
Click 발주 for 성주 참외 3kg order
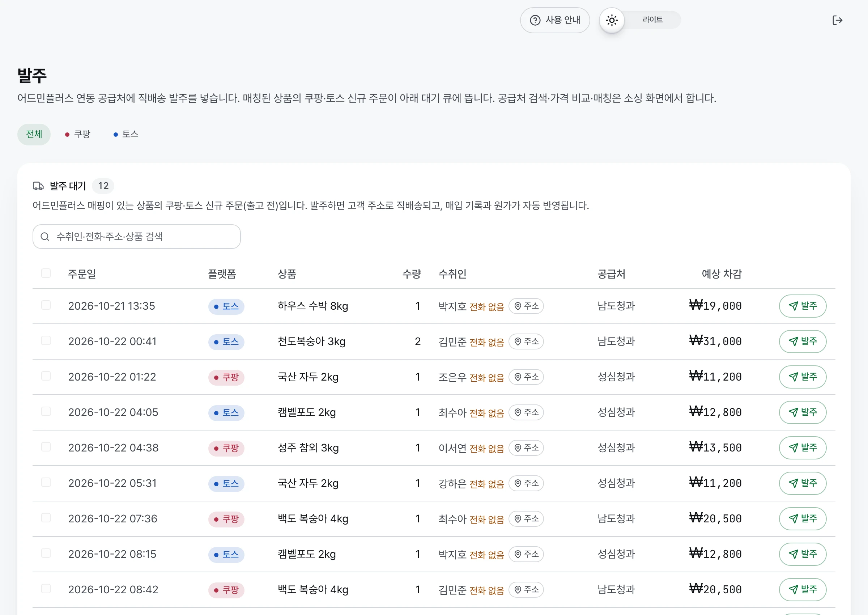[x=803, y=448]
